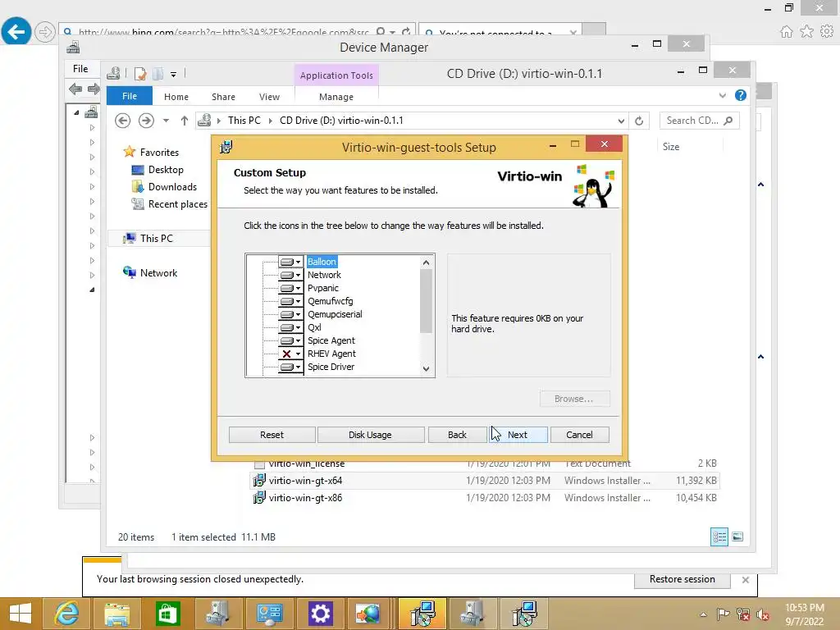Open Internet Explorer from taskbar
Screen dimensions: 840x630
(67, 614)
